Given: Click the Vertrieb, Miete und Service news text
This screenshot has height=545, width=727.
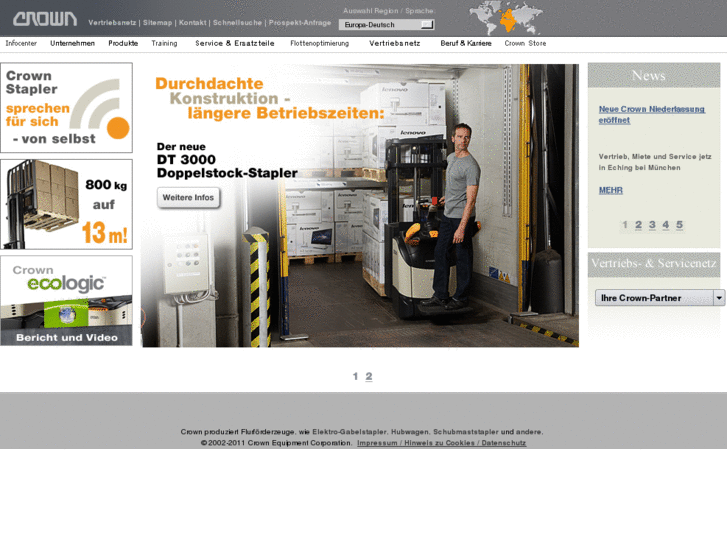Looking at the screenshot, I should click(x=655, y=162).
